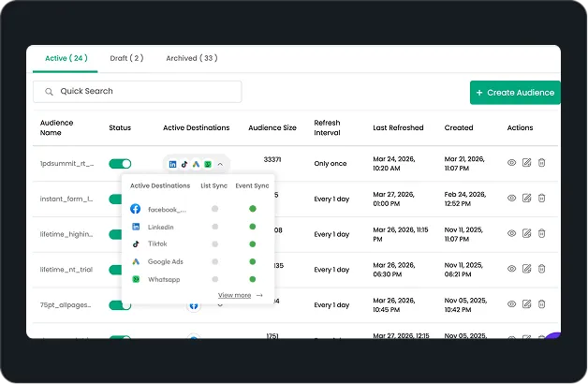Viewport: 588px width, 384px height.
Task: Click LinkedIn icon in 1pdsummit_rt destinations chip
Action: coord(172,164)
